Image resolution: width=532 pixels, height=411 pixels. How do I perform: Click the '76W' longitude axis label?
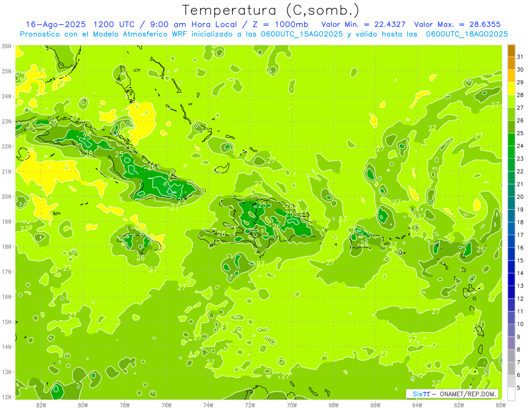[x=167, y=405]
